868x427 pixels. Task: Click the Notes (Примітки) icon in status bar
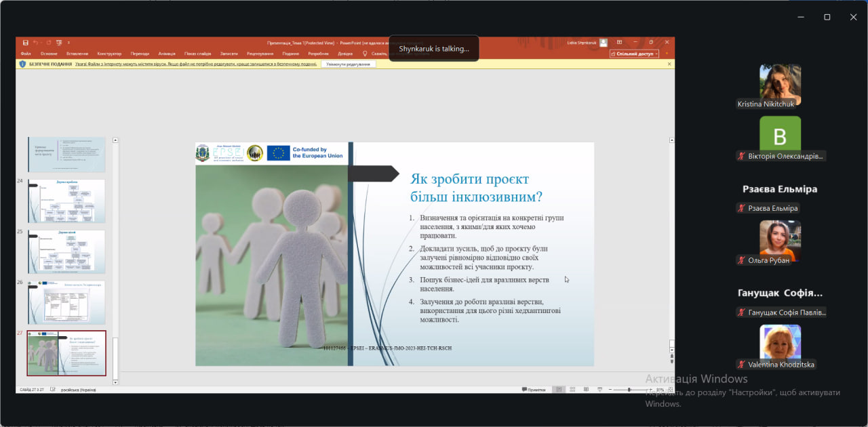(534, 390)
